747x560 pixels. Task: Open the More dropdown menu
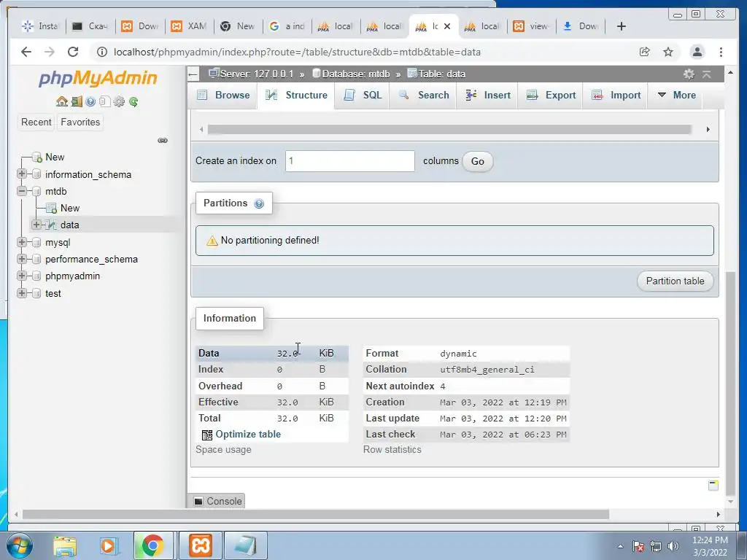(x=676, y=96)
